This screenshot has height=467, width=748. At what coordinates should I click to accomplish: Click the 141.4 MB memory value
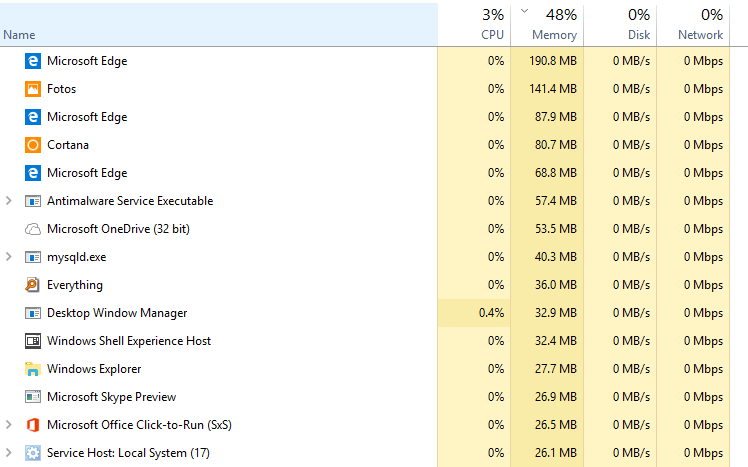tap(553, 89)
